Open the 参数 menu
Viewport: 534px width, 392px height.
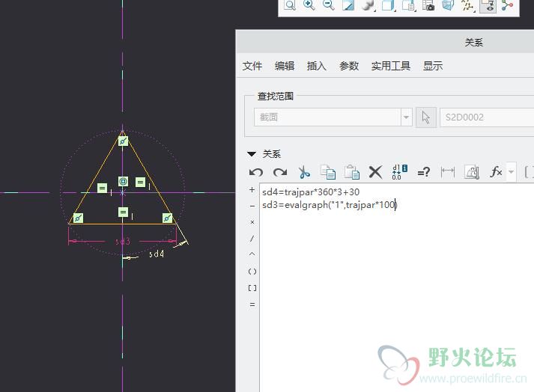tap(349, 66)
